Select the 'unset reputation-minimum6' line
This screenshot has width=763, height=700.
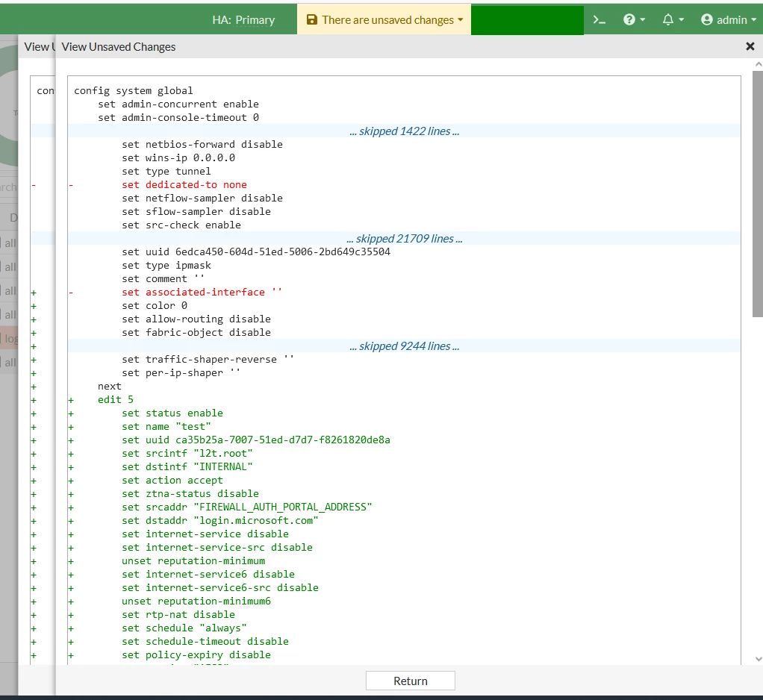pyautogui.click(x=196, y=601)
